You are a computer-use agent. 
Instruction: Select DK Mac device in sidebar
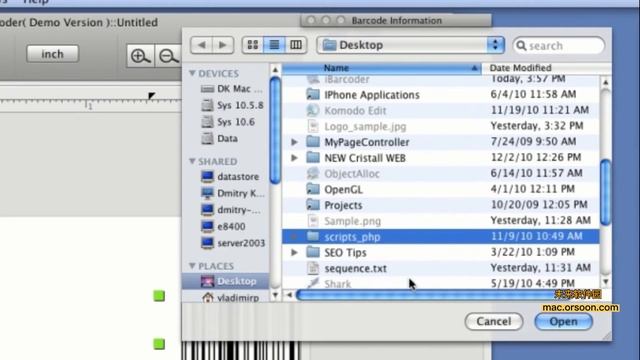232,89
